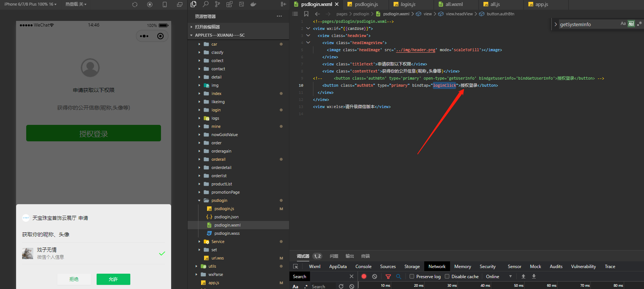Tap 允许 to allow the authorization

(x=113, y=279)
